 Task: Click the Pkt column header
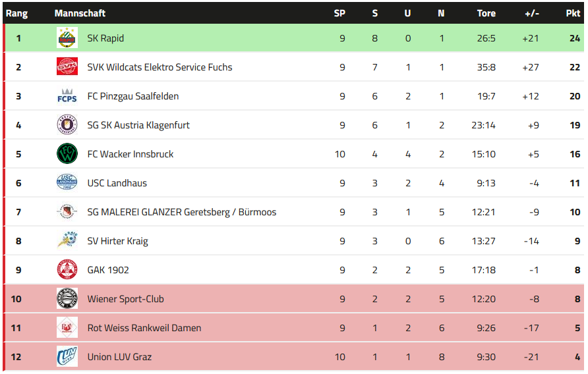[x=573, y=13]
